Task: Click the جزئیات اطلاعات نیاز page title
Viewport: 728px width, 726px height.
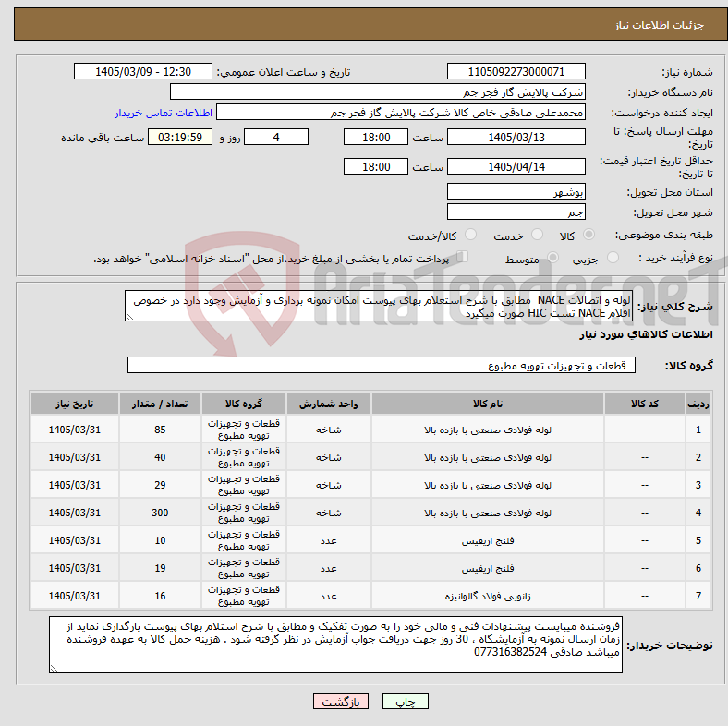Action: click(x=659, y=25)
